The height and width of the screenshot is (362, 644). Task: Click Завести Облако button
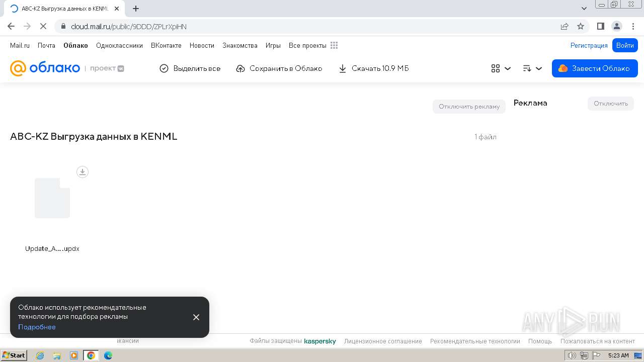(x=595, y=68)
